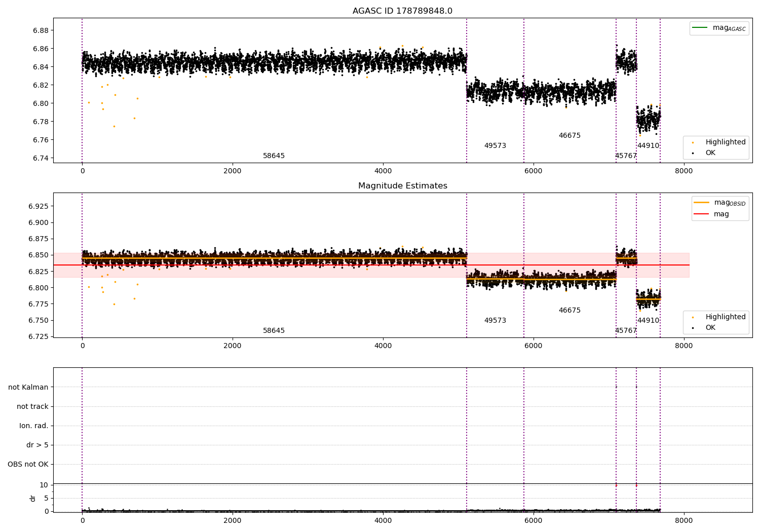Viewport: 760px width, 532px height.
Task: Click the 8000 x-tick under the middle plot
Action: click(684, 346)
